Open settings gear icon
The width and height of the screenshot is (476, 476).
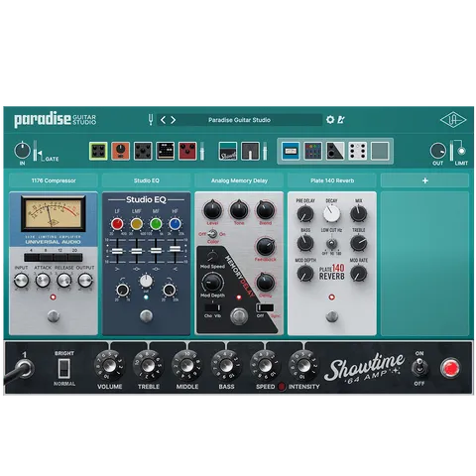pos(330,119)
